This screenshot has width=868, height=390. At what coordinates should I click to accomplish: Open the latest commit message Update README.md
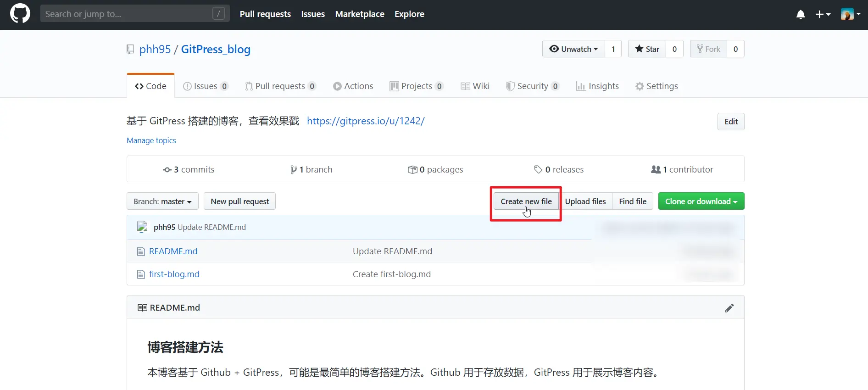(211, 227)
